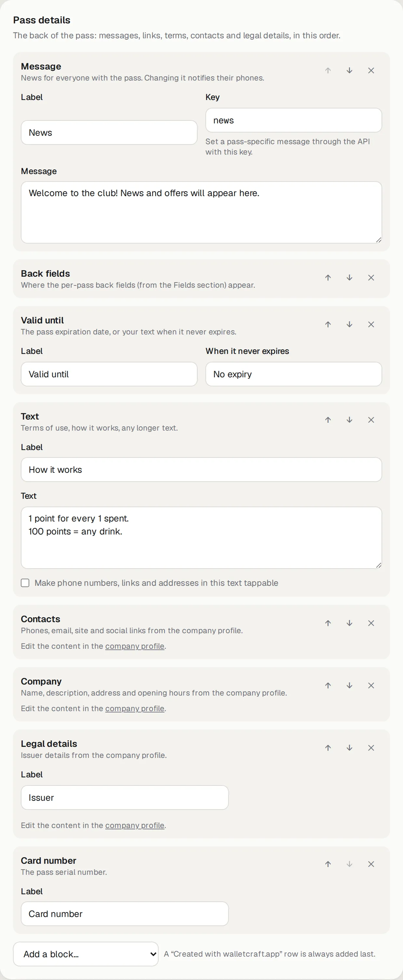Move the Legal details block up
403x980 pixels.
click(x=328, y=748)
